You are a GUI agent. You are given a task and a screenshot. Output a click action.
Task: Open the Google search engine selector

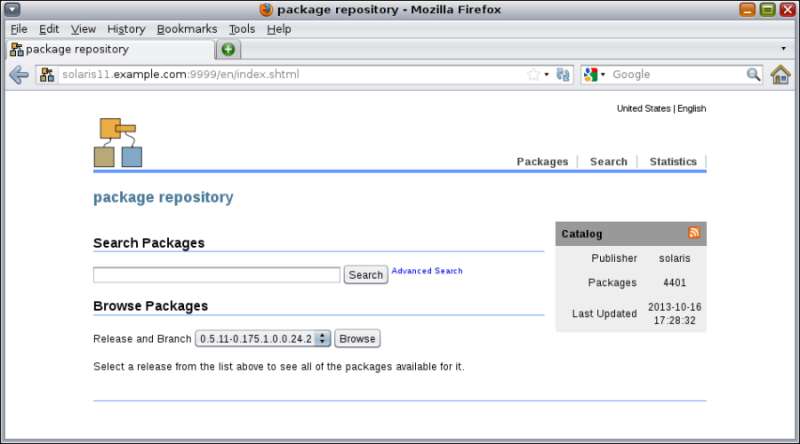(x=594, y=75)
